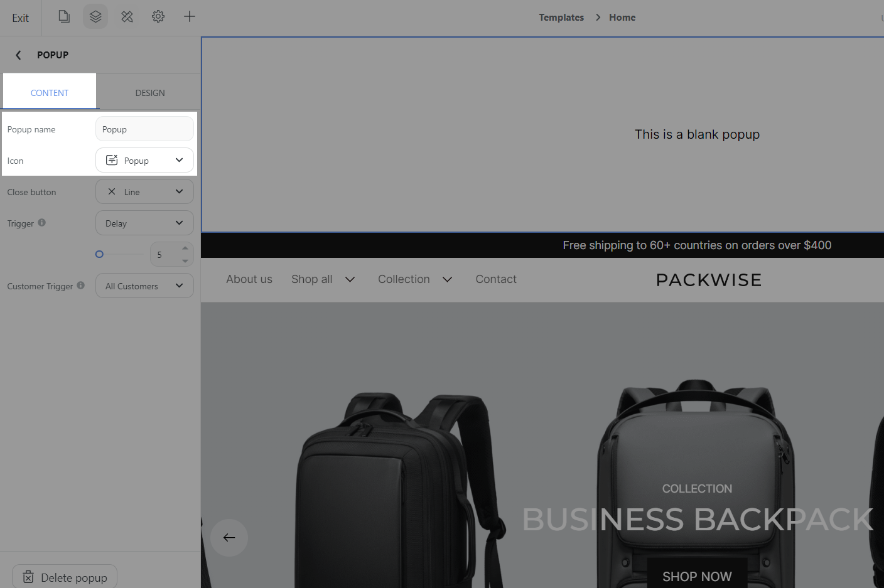Click the X icon in Close button dropdown
This screenshot has height=588, width=884.
click(x=112, y=191)
